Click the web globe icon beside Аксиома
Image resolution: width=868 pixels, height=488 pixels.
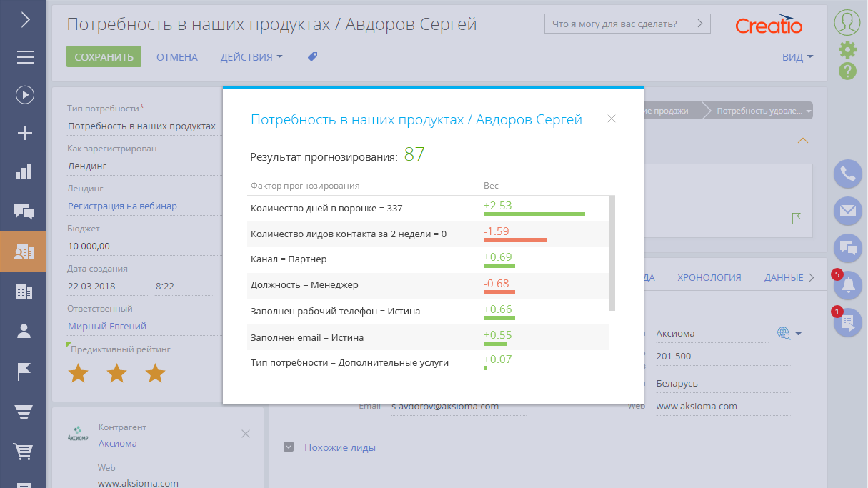(783, 333)
